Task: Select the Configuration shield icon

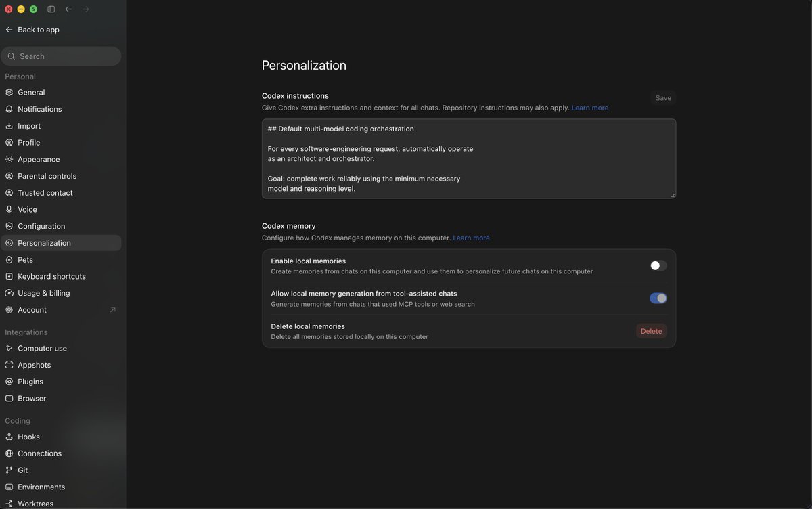Action: (x=9, y=226)
